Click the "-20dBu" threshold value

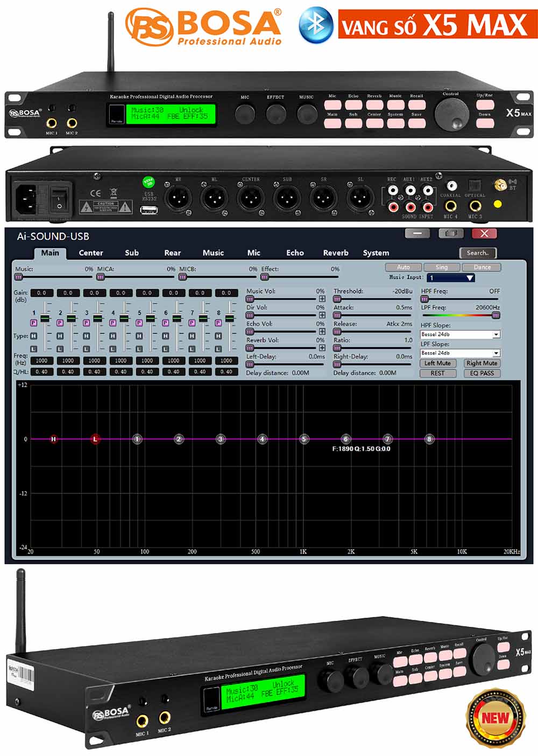click(x=402, y=291)
